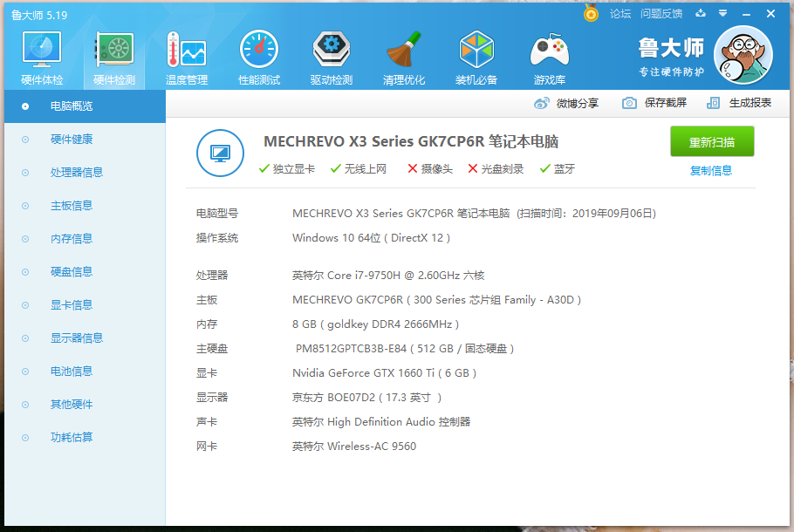Click 生成报表 generate report label
This screenshot has width=794, height=532.
click(x=750, y=103)
